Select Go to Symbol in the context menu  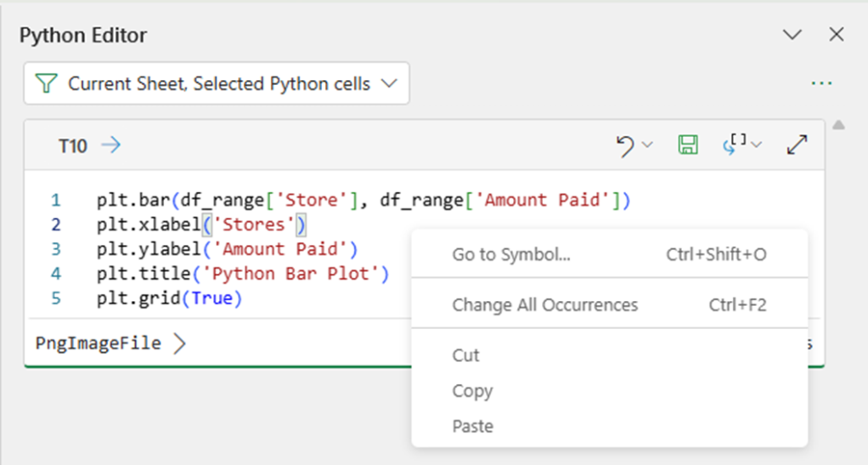click(x=511, y=254)
